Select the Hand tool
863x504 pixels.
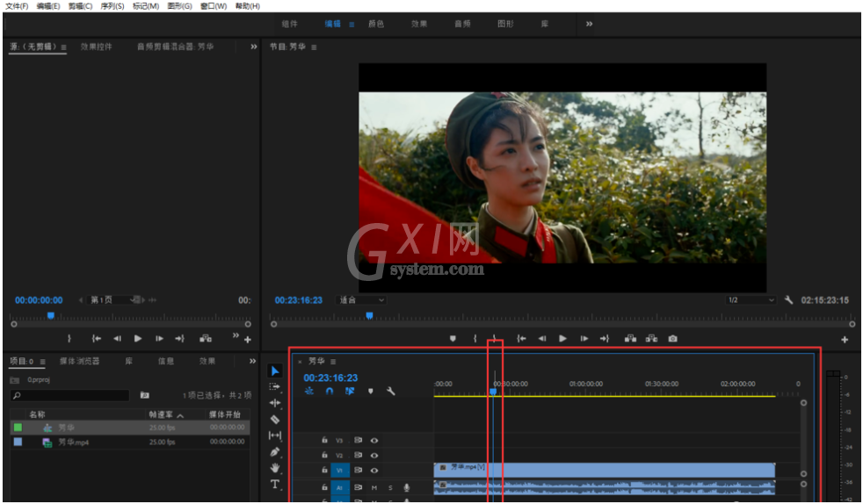click(x=275, y=468)
